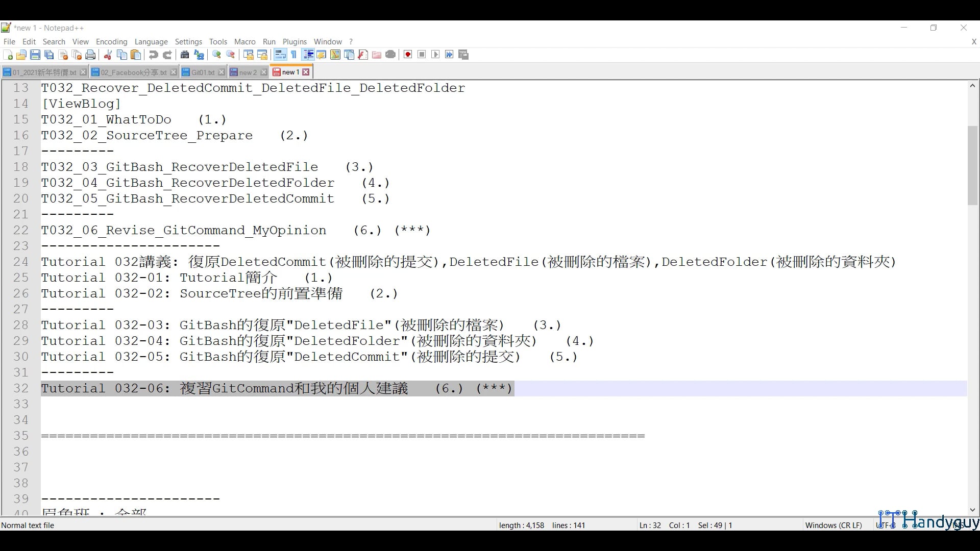Open an existing file

21,55
